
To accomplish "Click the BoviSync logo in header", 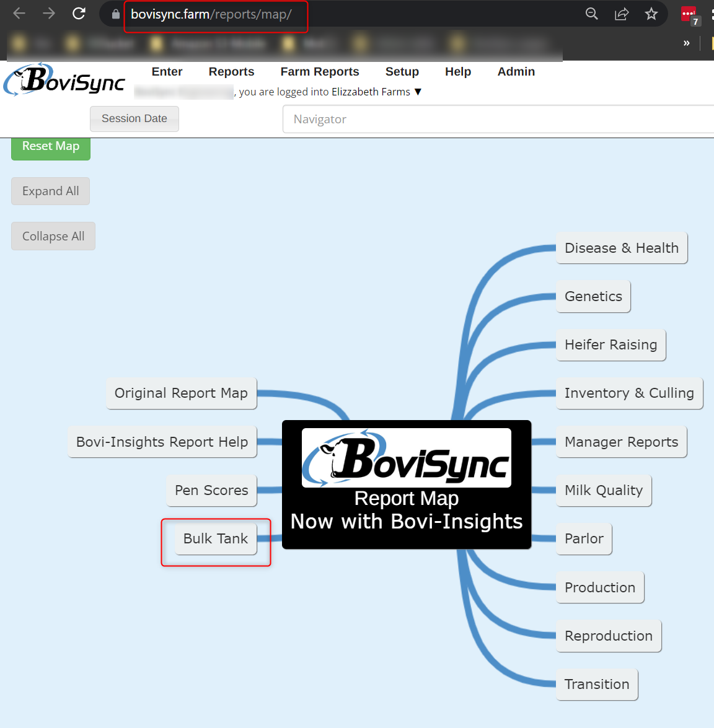I will pos(64,80).
